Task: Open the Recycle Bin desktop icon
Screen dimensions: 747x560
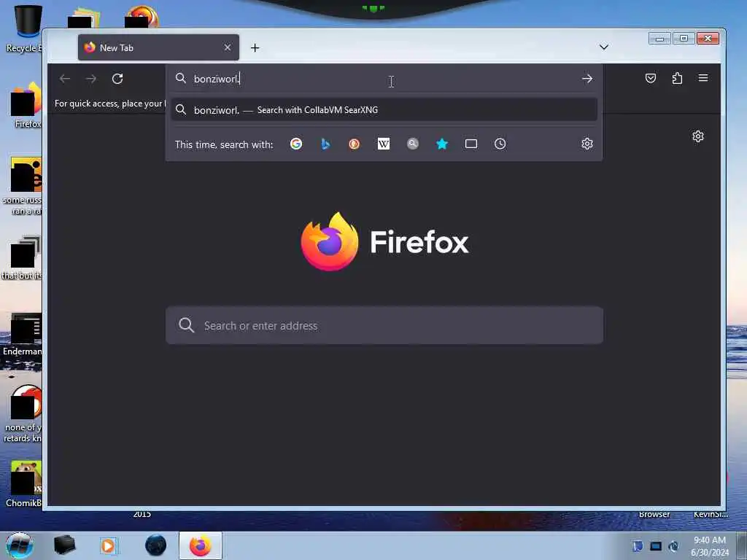Action: 26,28
